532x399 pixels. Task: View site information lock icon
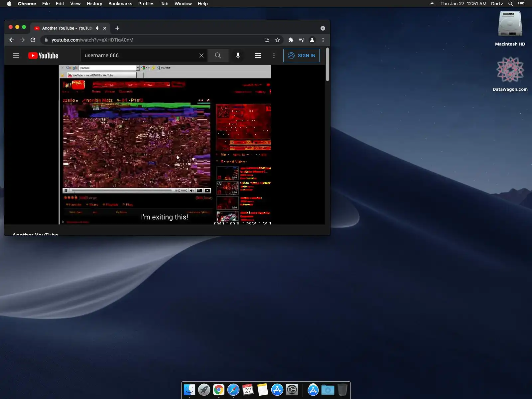[x=46, y=40]
